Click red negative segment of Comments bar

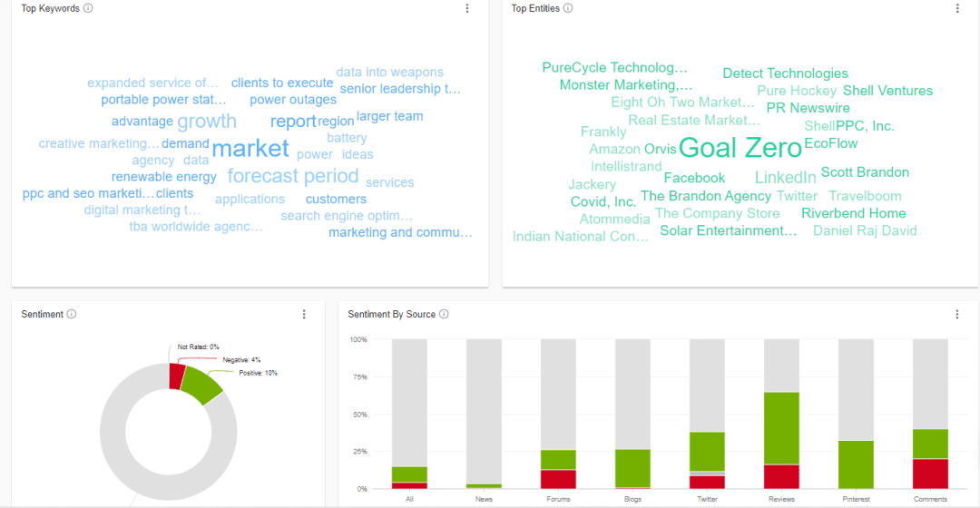click(x=930, y=474)
